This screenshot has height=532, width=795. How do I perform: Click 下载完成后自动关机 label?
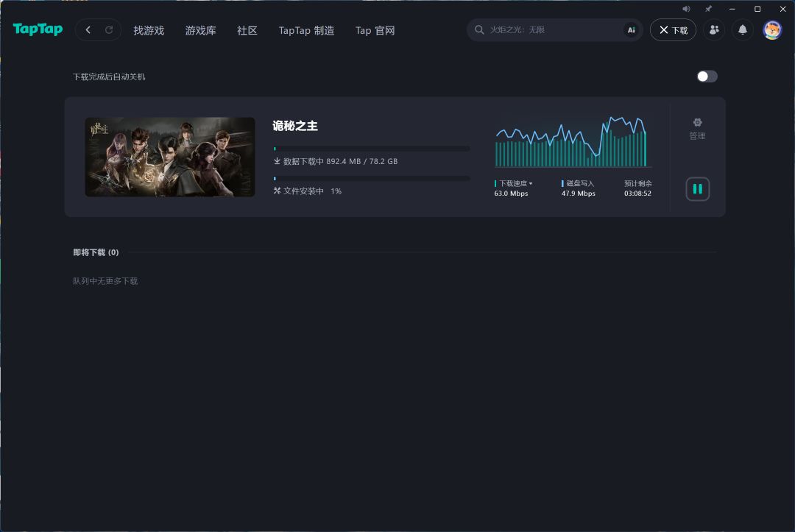109,77
